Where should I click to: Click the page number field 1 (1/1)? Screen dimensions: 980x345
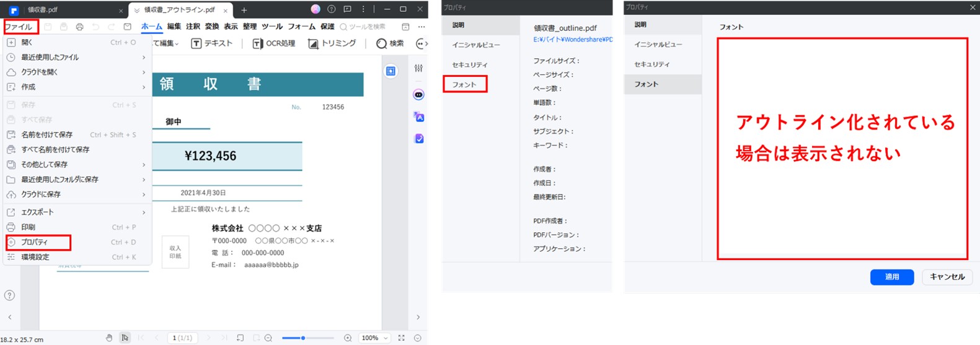(x=182, y=338)
